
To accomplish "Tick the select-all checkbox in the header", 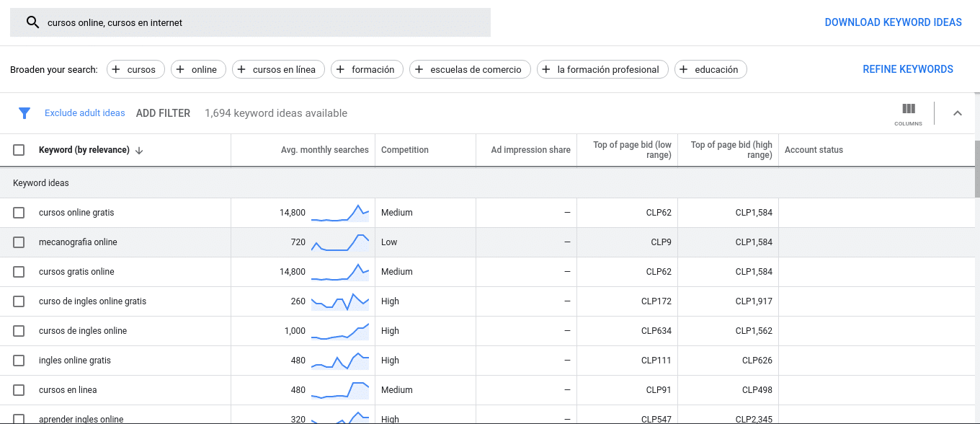I will 19,150.
